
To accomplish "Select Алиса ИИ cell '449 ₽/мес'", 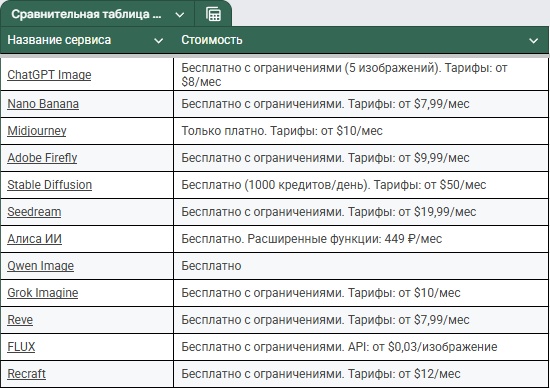I will click(361, 239).
